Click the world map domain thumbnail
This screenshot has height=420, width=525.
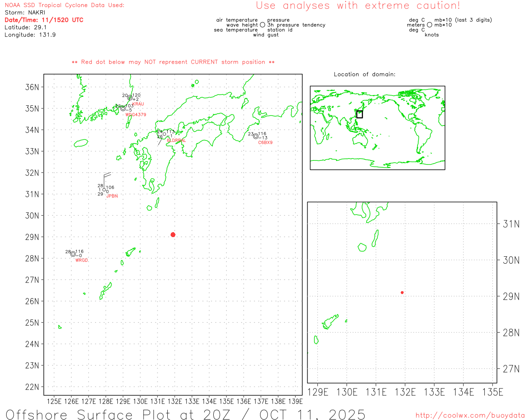[378, 128]
